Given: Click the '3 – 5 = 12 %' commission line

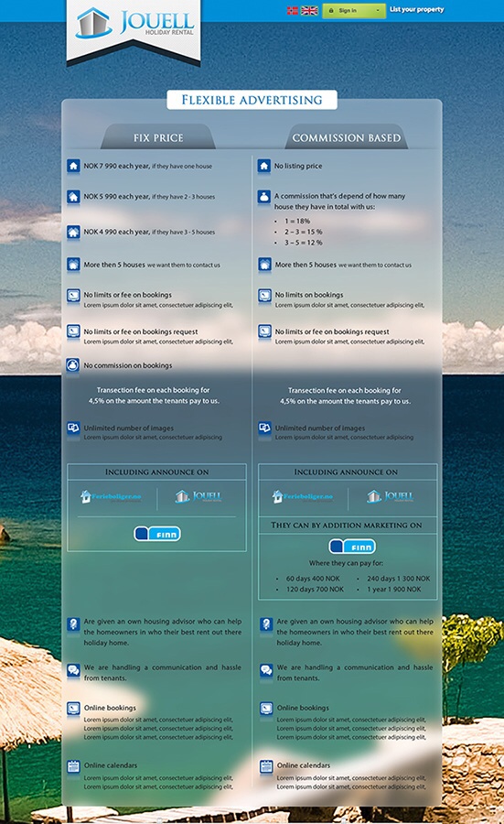Looking at the screenshot, I should 304,243.
